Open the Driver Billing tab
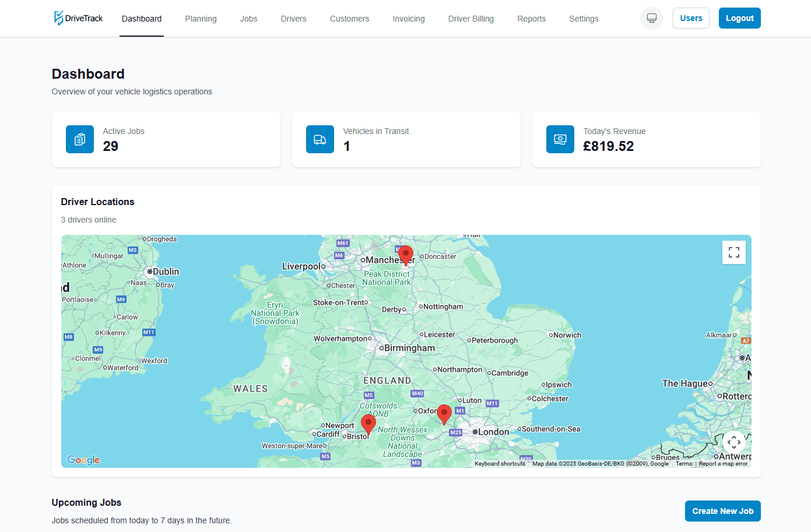Image resolution: width=811 pixels, height=532 pixels. point(471,19)
